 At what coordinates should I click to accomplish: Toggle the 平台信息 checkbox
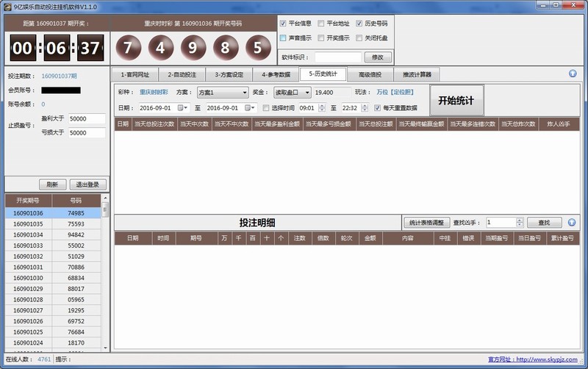click(x=283, y=24)
